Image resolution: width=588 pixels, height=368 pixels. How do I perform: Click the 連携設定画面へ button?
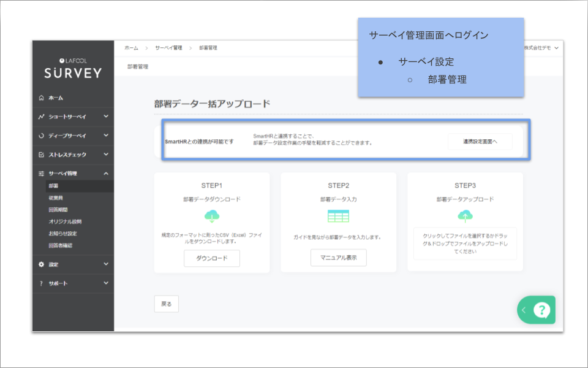tap(480, 142)
